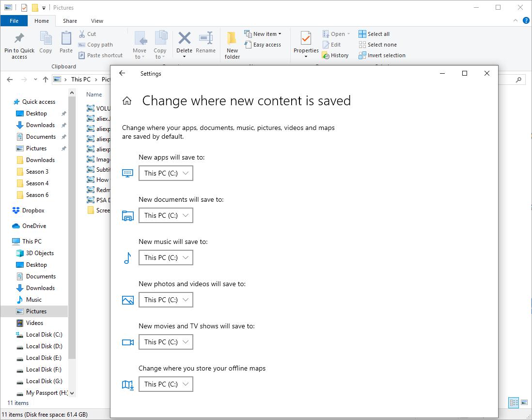This screenshot has height=420, width=532.
Task: Open New music save location dropdown
Action: [x=166, y=258]
